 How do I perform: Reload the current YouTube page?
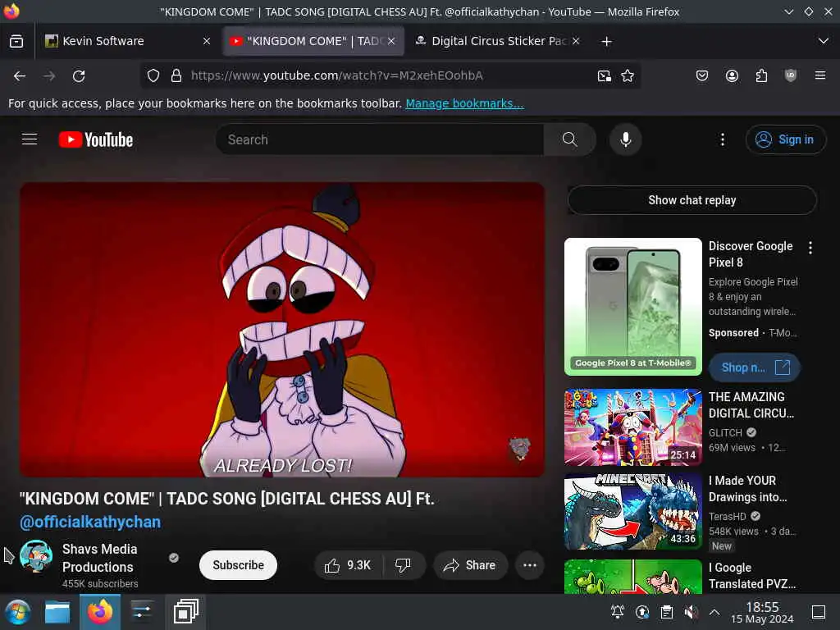79,76
